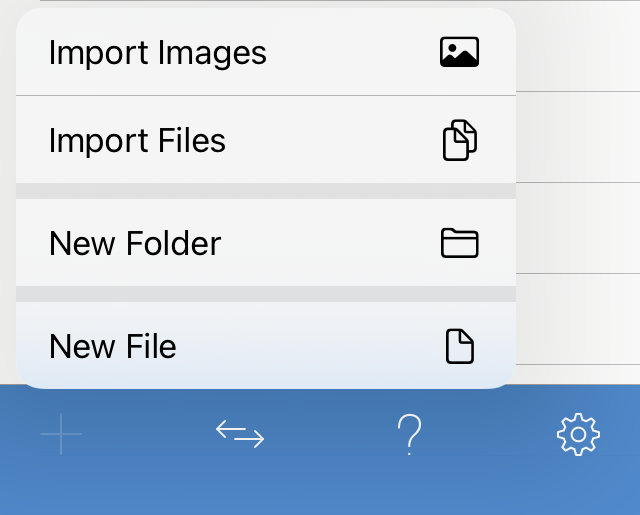Viewport: 640px width, 515px height.
Task: Click the picture icon beside Import Images
Action: tap(460, 52)
